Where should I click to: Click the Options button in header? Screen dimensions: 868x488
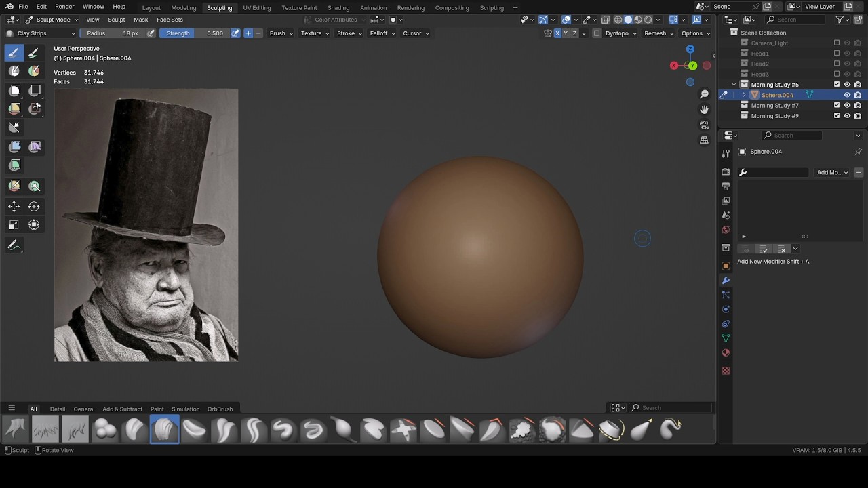coord(696,33)
